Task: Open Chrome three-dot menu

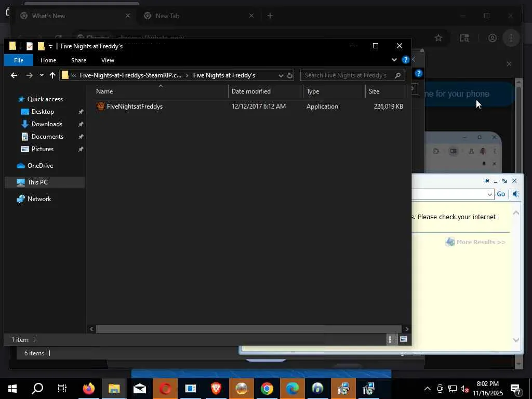Action: (x=511, y=38)
